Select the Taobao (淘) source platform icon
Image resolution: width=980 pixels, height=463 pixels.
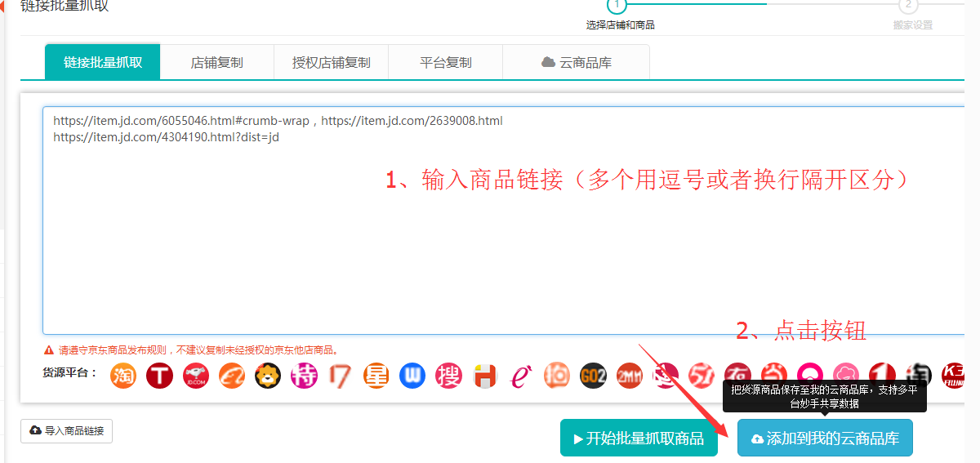pyautogui.click(x=123, y=376)
